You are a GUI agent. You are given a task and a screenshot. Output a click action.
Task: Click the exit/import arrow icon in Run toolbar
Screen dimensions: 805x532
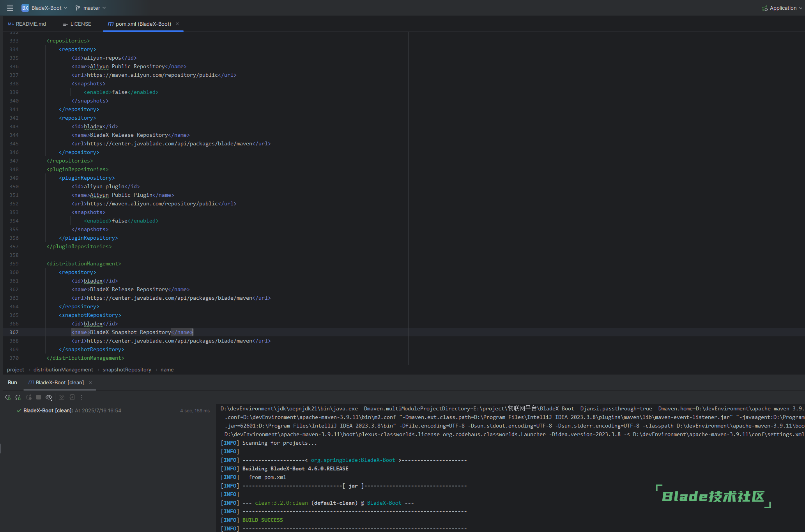72,397
